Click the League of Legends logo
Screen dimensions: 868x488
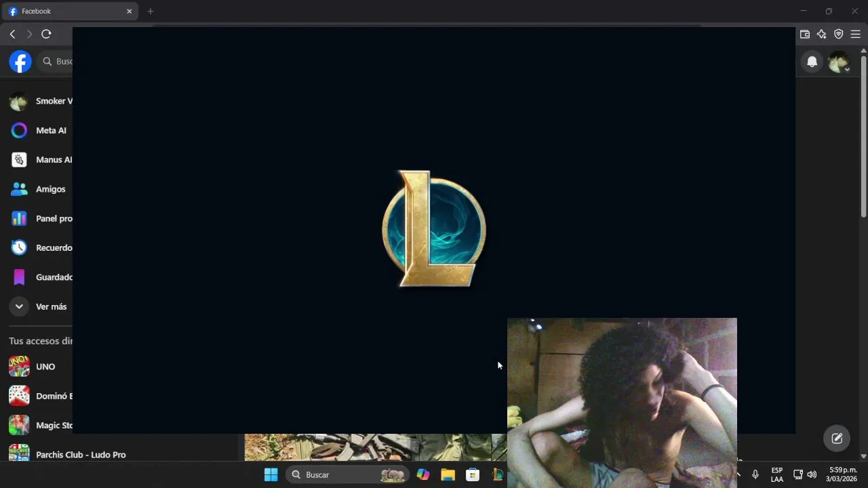434,228
